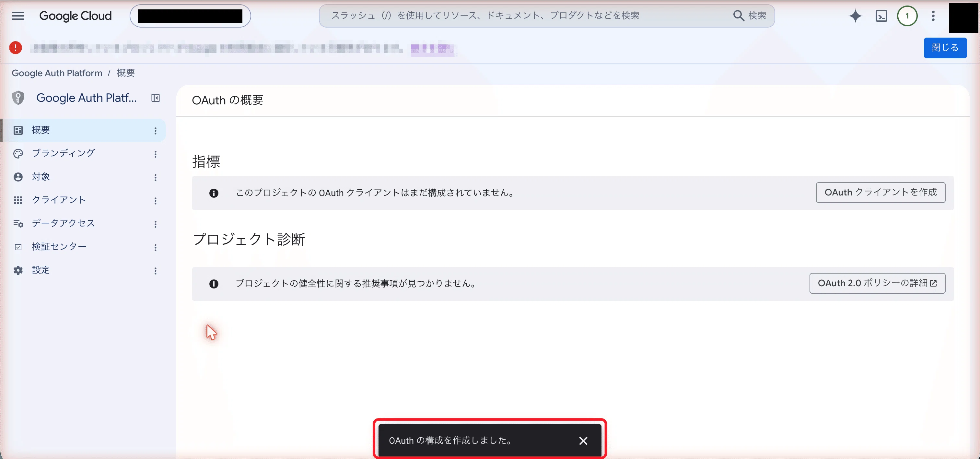Go to the ブランディング section
The height and width of the screenshot is (459, 980).
click(84, 153)
